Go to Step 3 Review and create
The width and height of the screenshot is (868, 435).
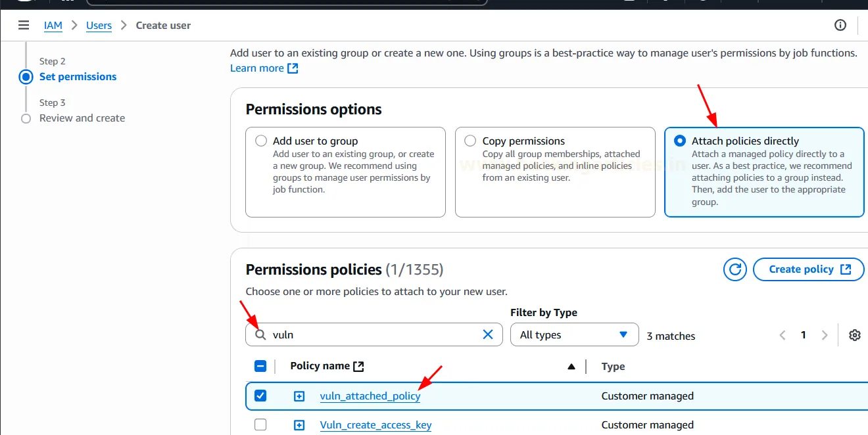82,118
